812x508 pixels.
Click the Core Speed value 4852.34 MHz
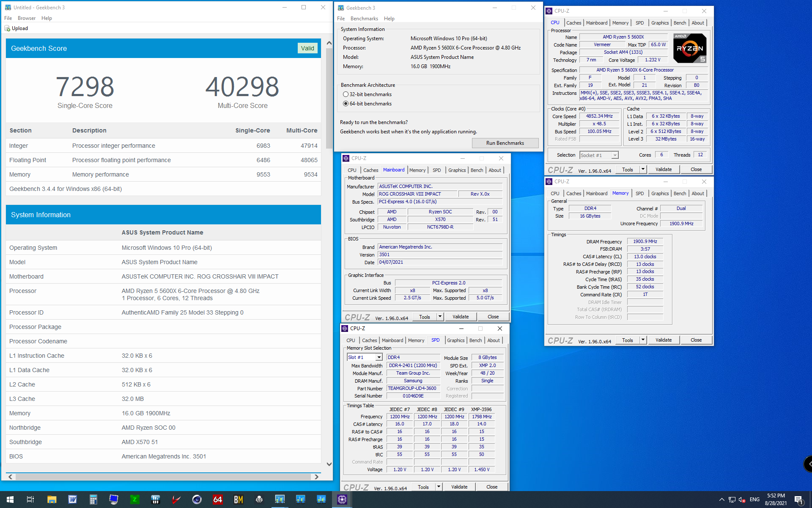pyautogui.click(x=599, y=116)
